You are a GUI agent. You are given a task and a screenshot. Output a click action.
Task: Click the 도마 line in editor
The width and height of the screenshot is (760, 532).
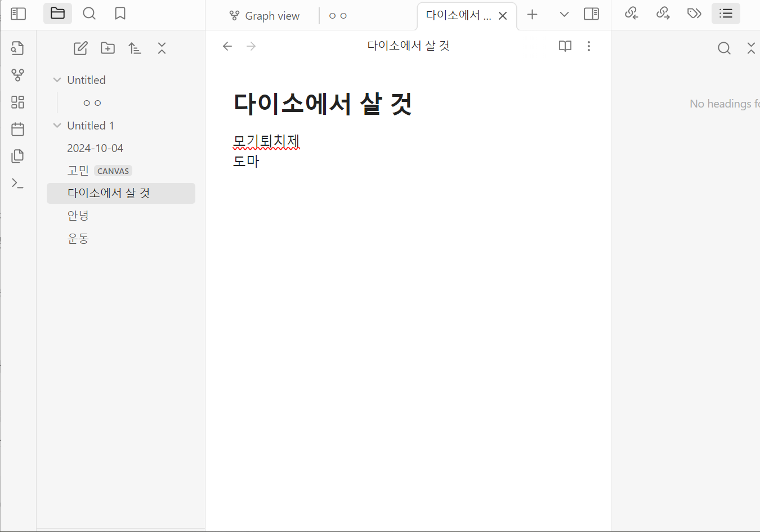tap(246, 161)
